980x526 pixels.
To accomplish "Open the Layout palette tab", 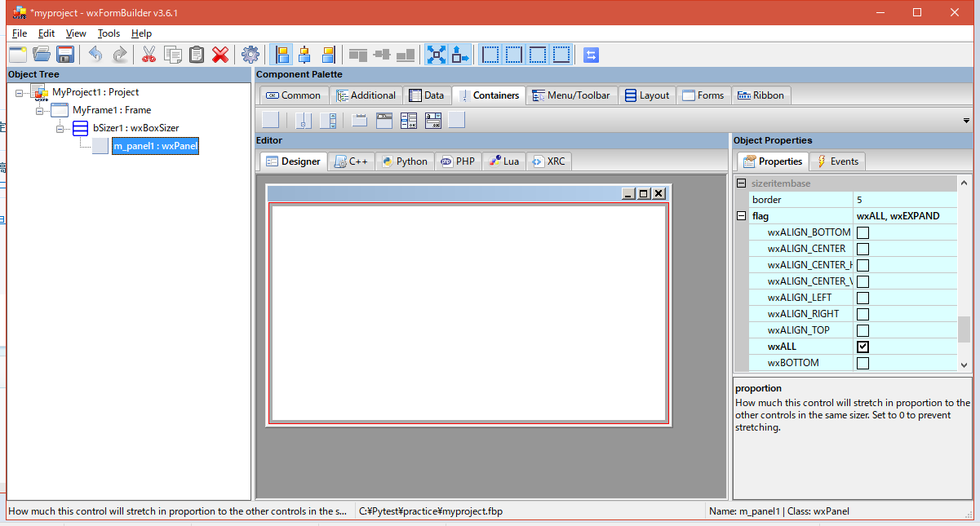I will (x=647, y=95).
